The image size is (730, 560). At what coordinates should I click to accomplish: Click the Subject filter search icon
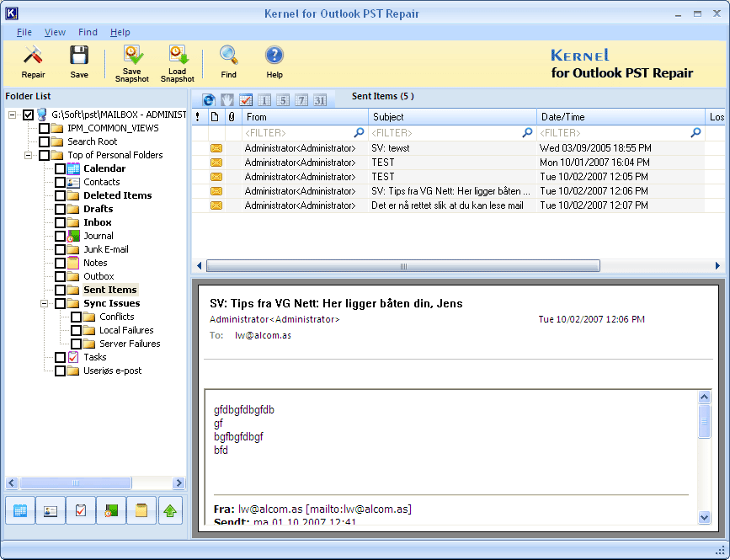click(527, 133)
